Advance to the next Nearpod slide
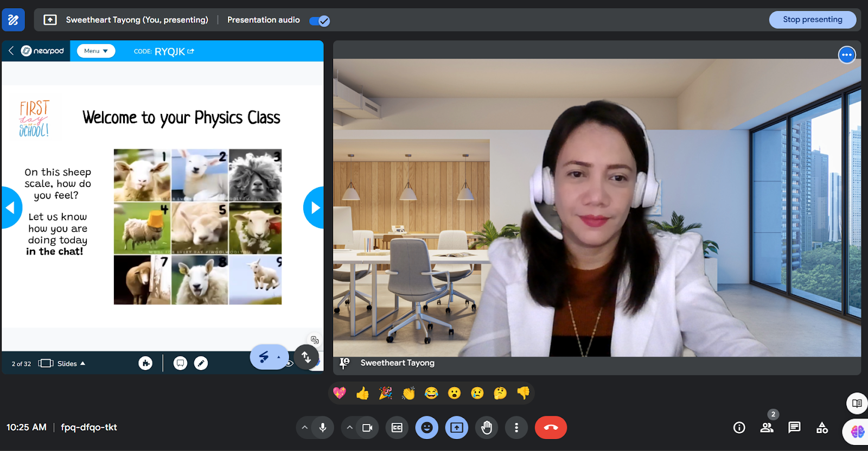The image size is (868, 451). pyautogui.click(x=314, y=207)
